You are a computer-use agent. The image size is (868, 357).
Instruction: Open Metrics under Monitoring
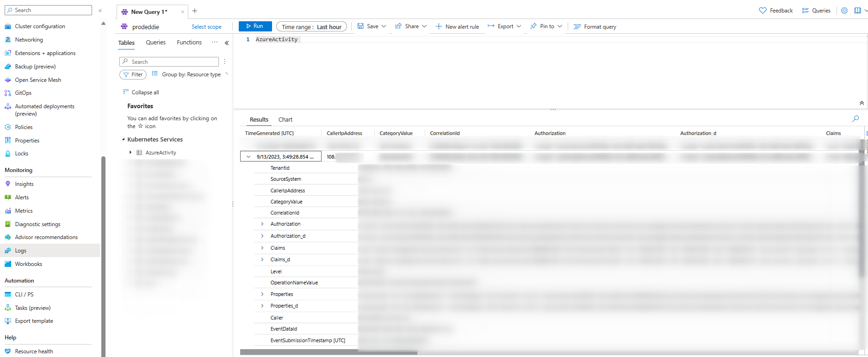tap(24, 211)
